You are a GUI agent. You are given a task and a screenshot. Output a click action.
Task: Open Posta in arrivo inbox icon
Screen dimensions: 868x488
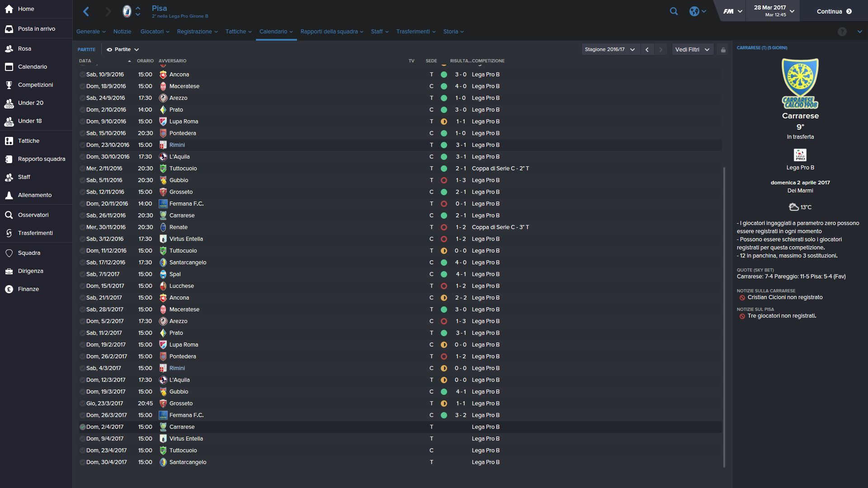[9, 28]
